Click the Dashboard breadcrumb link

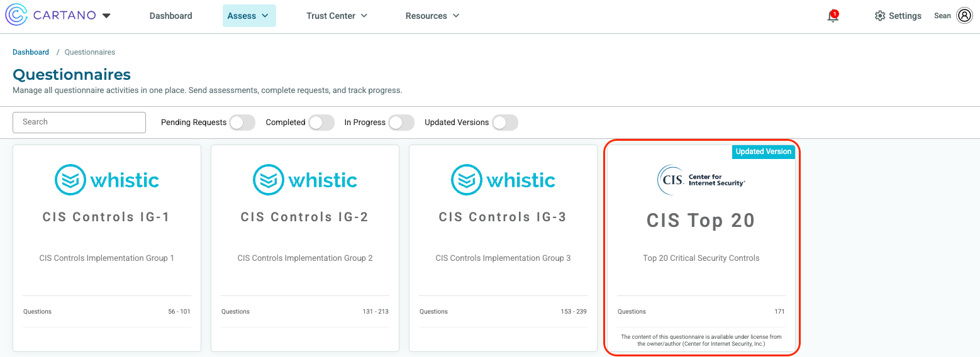31,52
